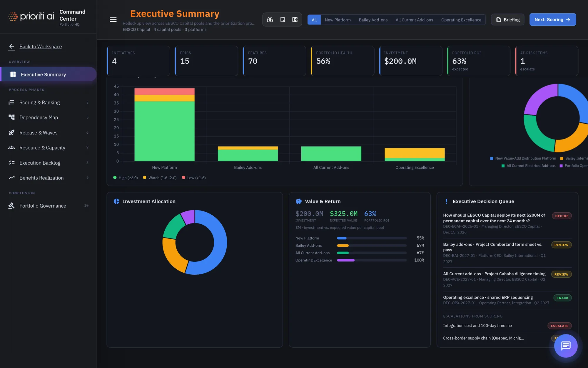Screen dimensions: 588x368
Task: Open the floating chat bubble
Action: (x=566, y=346)
